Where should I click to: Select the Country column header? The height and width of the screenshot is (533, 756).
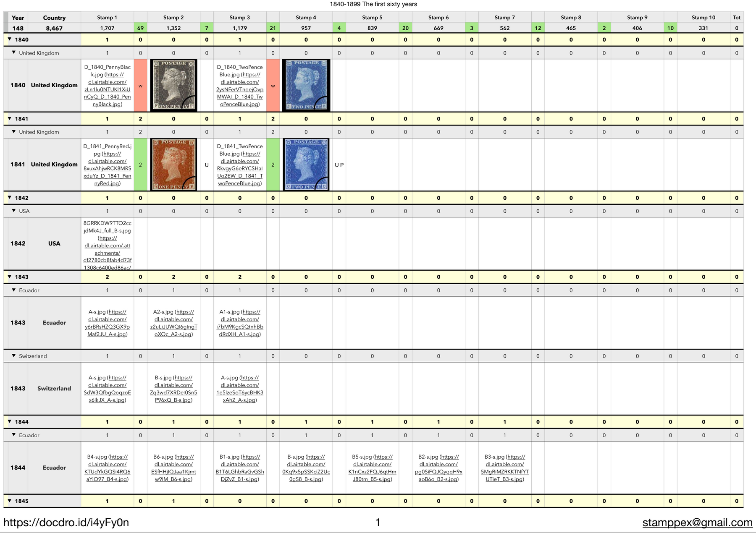tap(54, 18)
